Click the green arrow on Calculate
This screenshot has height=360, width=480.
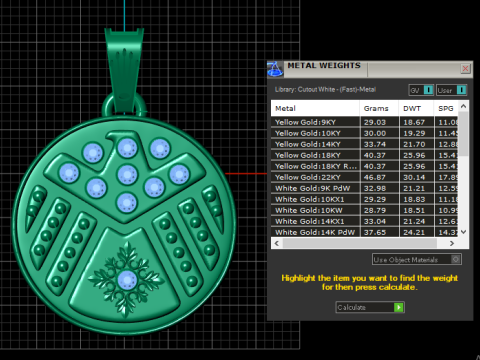(398, 307)
